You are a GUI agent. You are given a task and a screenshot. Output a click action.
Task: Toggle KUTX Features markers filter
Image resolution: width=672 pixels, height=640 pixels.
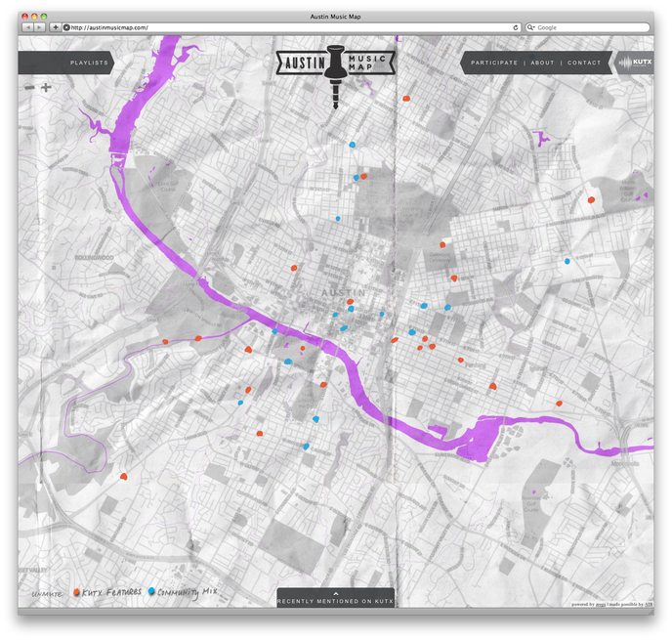(106, 593)
